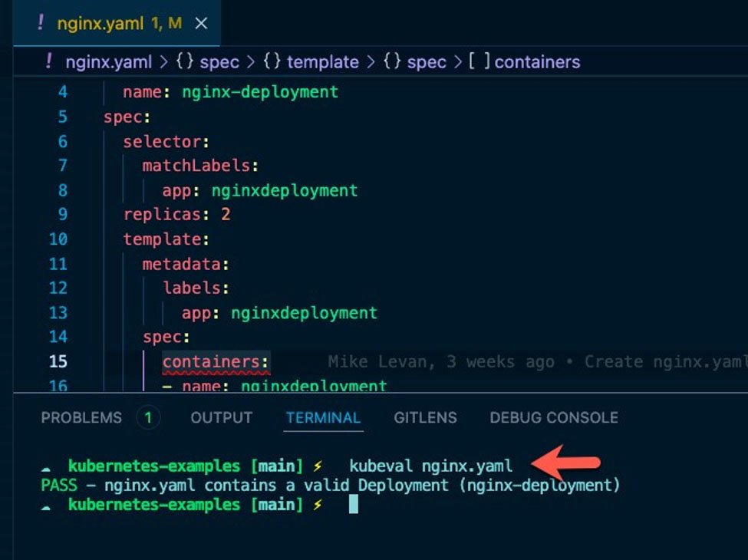
Task: Close the nginx.yaml editor tab
Action: (201, 24)
